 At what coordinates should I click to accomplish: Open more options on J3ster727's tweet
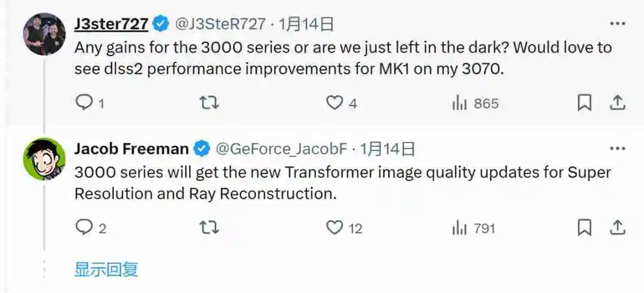pyautogui.click(x=617, y=24)
